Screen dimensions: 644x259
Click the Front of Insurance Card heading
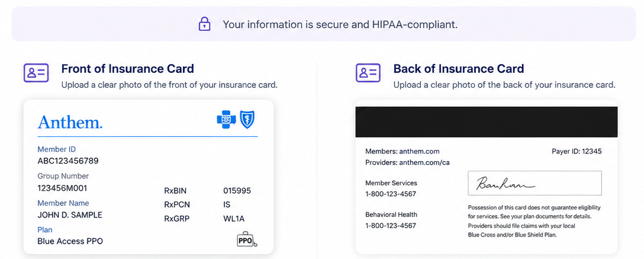(128, 69)
